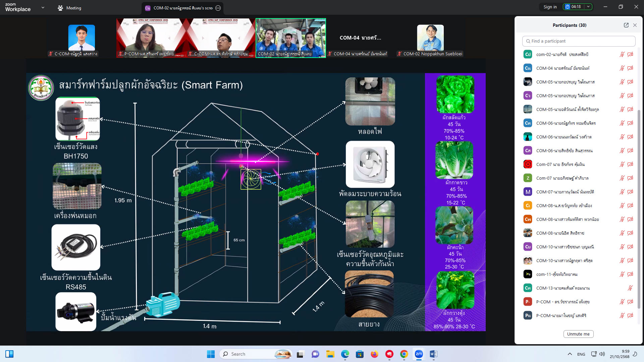The width and height of the screenshot is (644, 362).
Task: Open Zoom app in taskbar
Action: tap(419, 354)
